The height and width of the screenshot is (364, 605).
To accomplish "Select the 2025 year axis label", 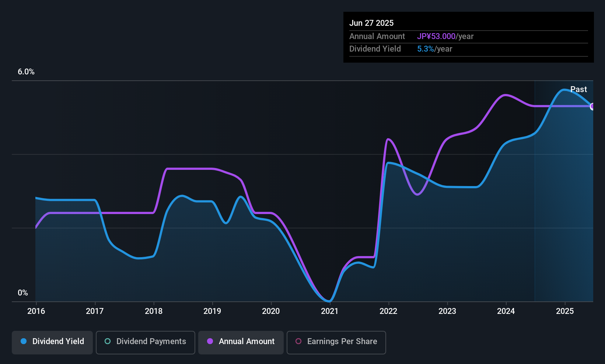I will pyautogui.click(x=565, y=311).
